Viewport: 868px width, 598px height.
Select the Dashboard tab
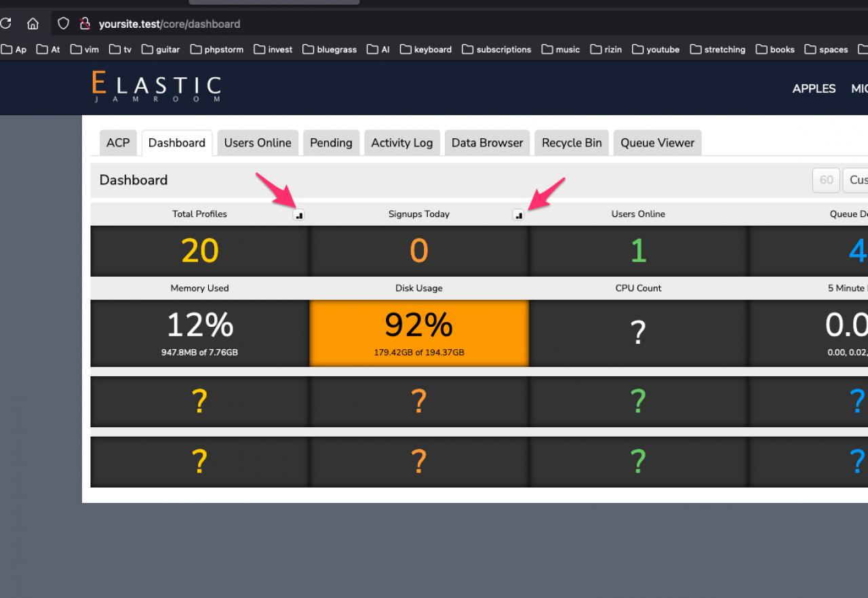click(177, 143)
